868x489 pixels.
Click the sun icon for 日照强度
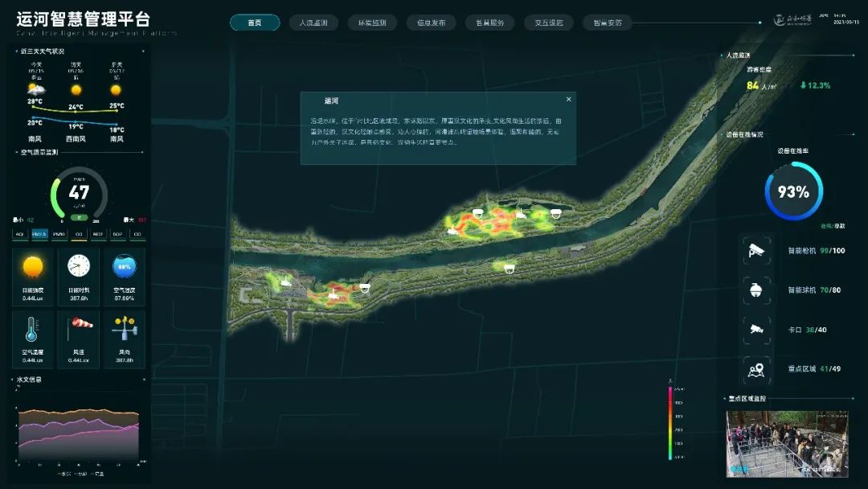pos(33,265)
